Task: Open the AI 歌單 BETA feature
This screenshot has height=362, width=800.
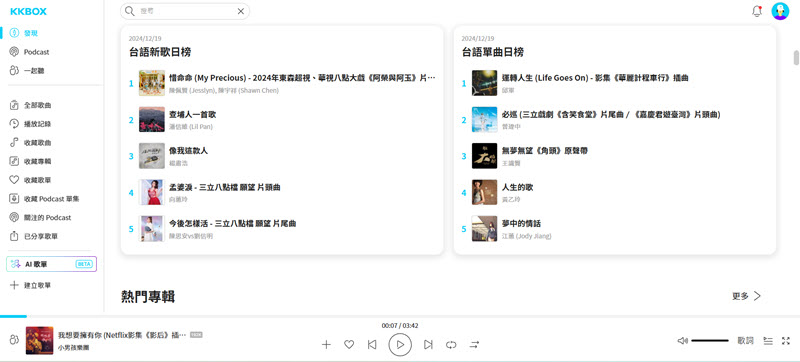Action: [52, 264]
